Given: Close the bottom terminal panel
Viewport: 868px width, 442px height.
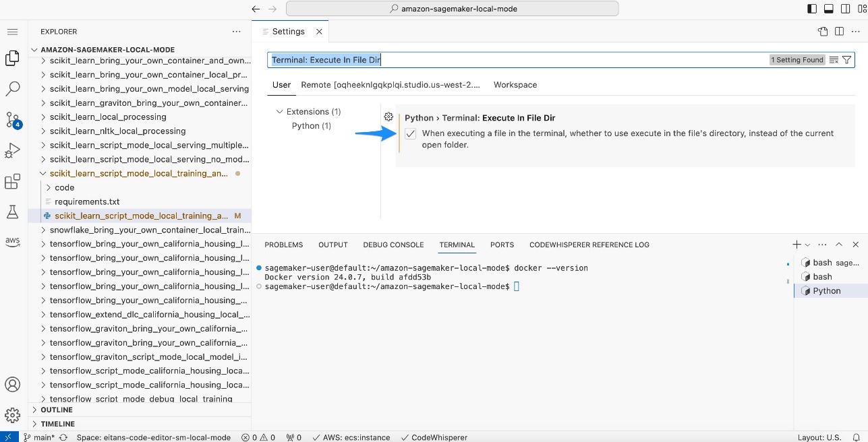Looking at the screenshot, I should pyautogui.click(x=856, y=245).
